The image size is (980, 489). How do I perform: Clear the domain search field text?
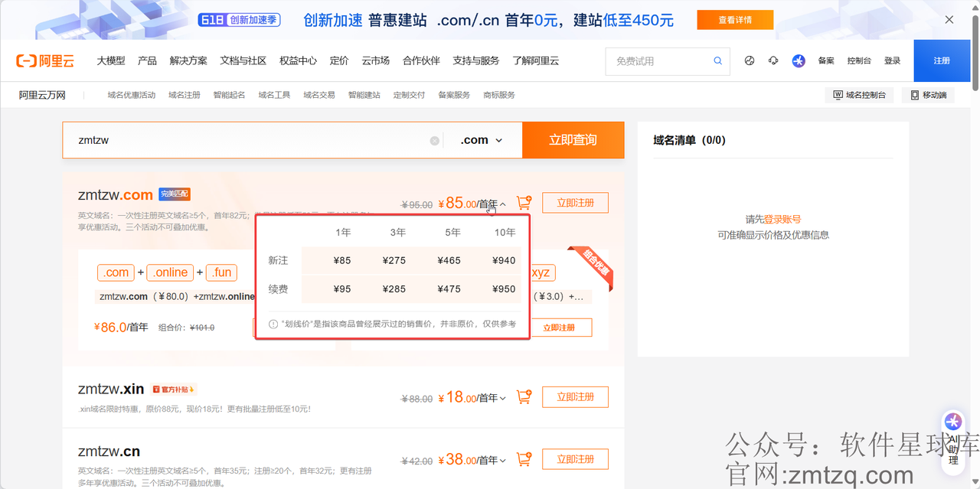pyautogui.click(x=435, y=140)
